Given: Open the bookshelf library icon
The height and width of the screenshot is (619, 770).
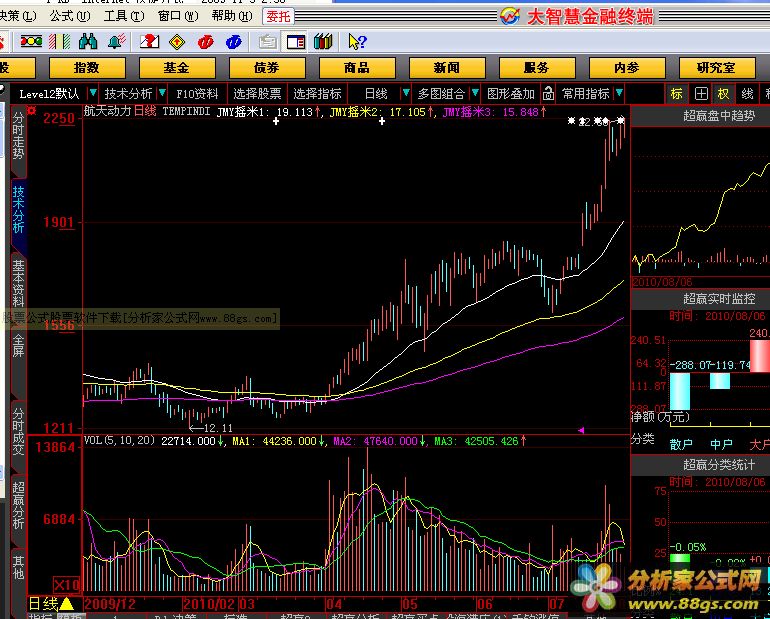Looking at the screenshot, I should tap(323, 42).
